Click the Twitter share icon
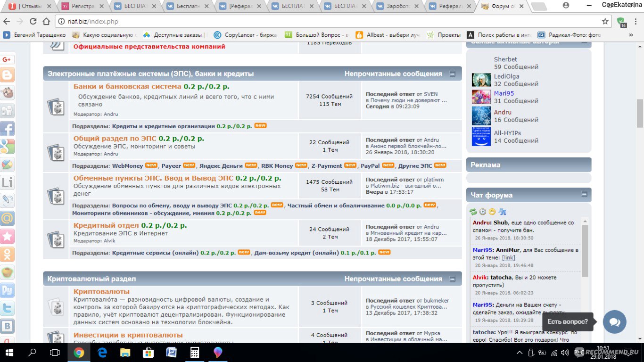This screenshot has height=362, width=644. point(7,308)
